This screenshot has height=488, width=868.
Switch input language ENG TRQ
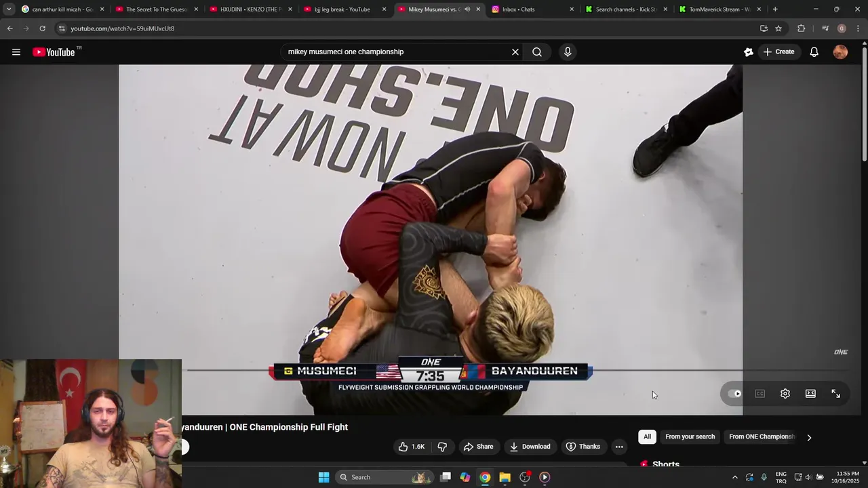pyautogui.click(x=781, y=477)
